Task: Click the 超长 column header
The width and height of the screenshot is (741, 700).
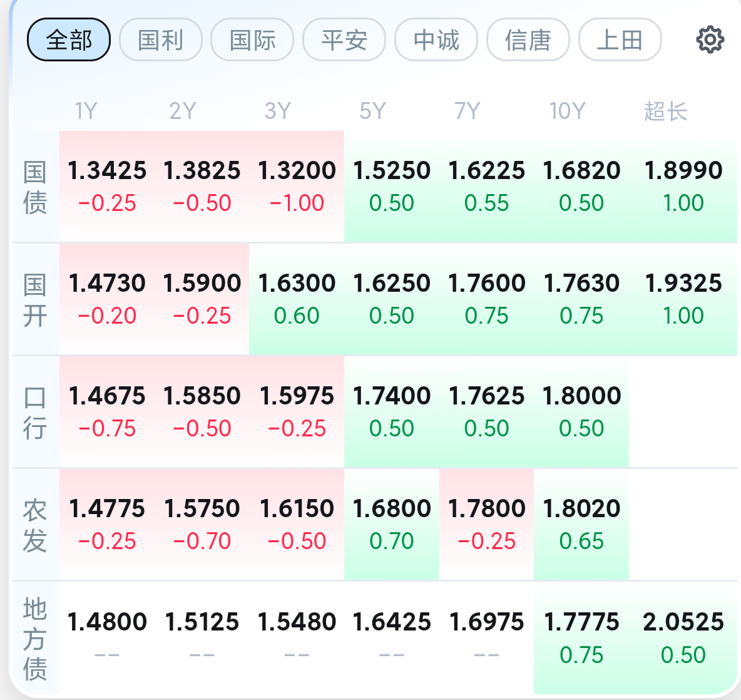Action: coord(665,111)
